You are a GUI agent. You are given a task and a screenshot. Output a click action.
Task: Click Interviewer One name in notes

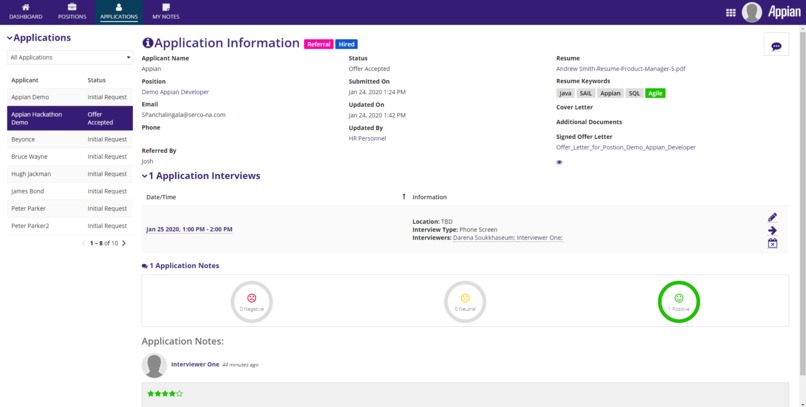pyautogui.click(x=195, y=364)
